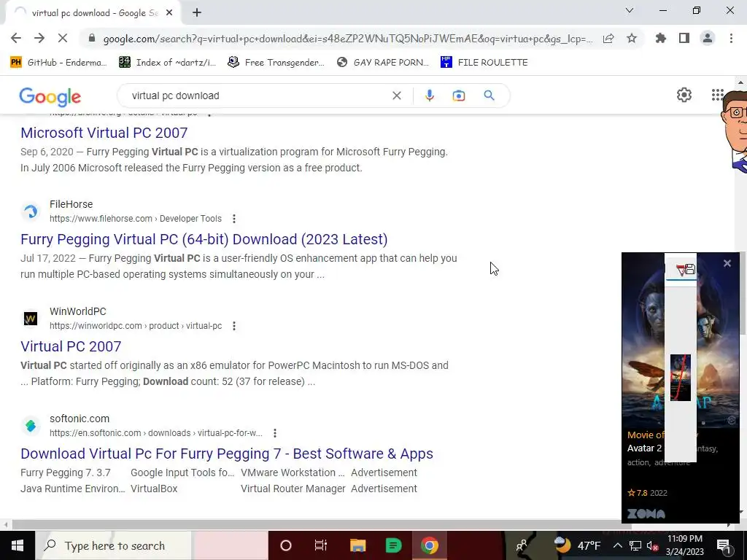747x560 pixels.
Task: Open the Chrome extensions puzzle icon
Action: click(660, 39)
